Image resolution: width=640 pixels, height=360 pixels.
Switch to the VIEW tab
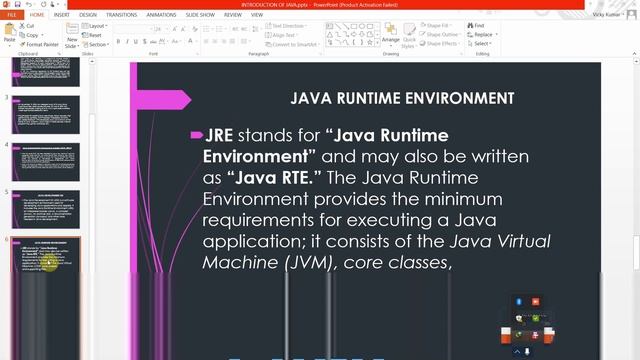pyautogui.click(x=257, y=15)
